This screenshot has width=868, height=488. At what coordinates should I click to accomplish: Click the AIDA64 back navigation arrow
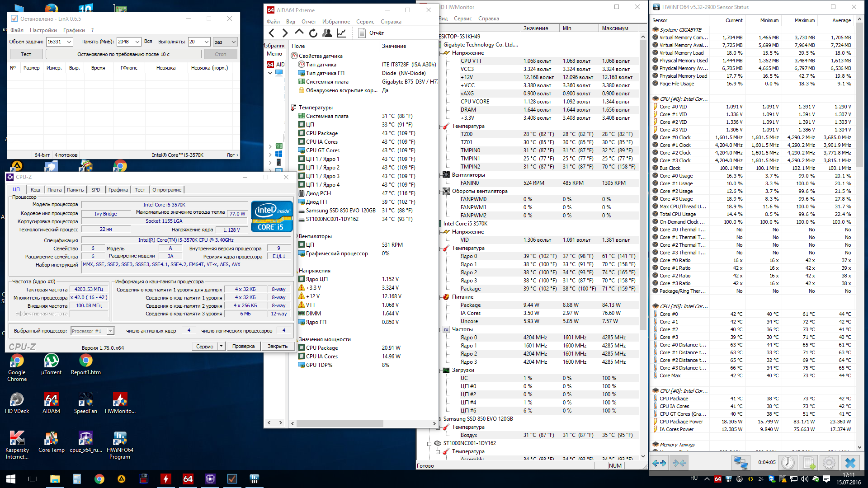coord(271,33)
